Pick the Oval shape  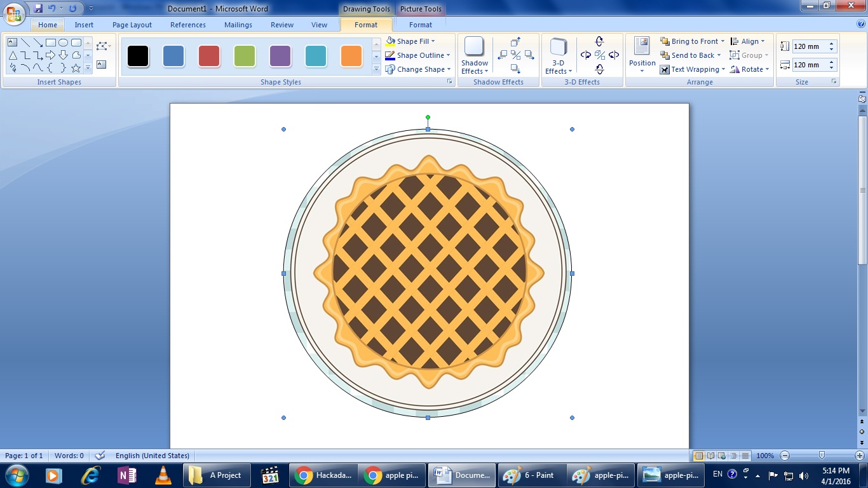click(x=64, y=43)
